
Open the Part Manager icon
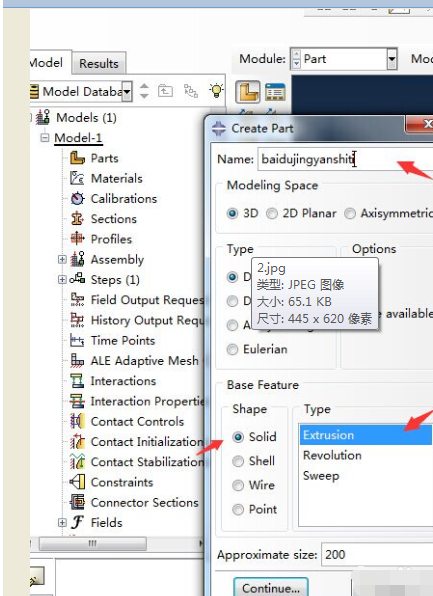click(275, 92)
